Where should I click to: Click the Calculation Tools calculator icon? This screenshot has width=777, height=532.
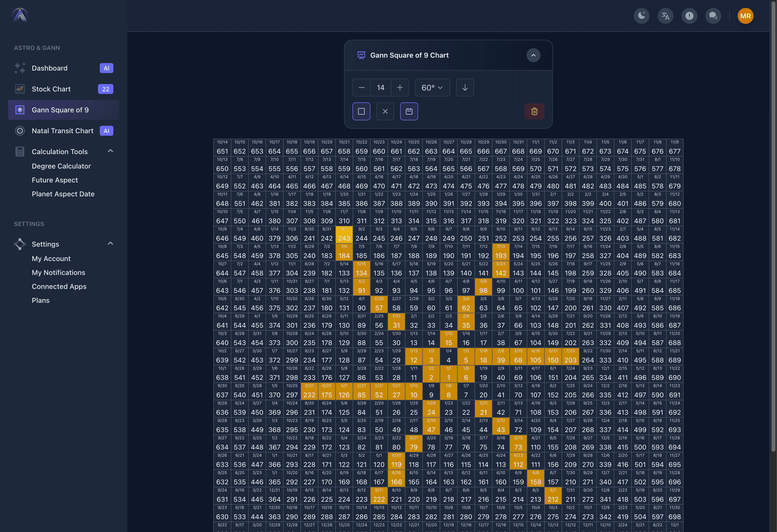click(20, 151)
